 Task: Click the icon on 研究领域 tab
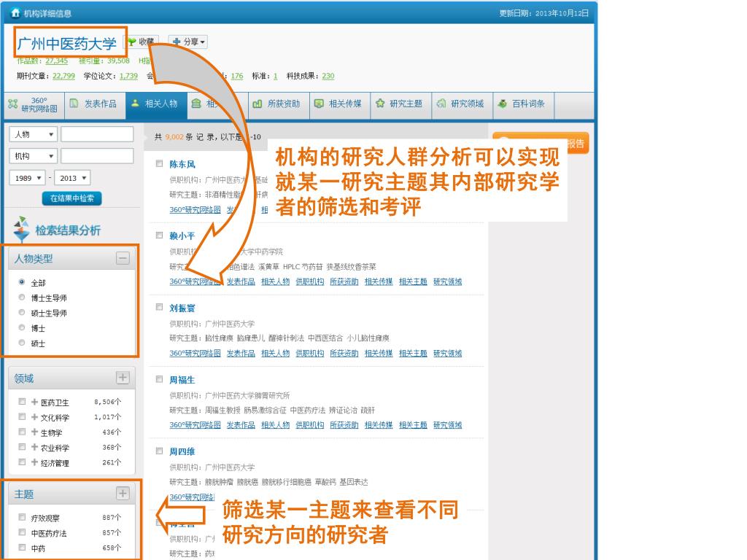tap(441, 103)
